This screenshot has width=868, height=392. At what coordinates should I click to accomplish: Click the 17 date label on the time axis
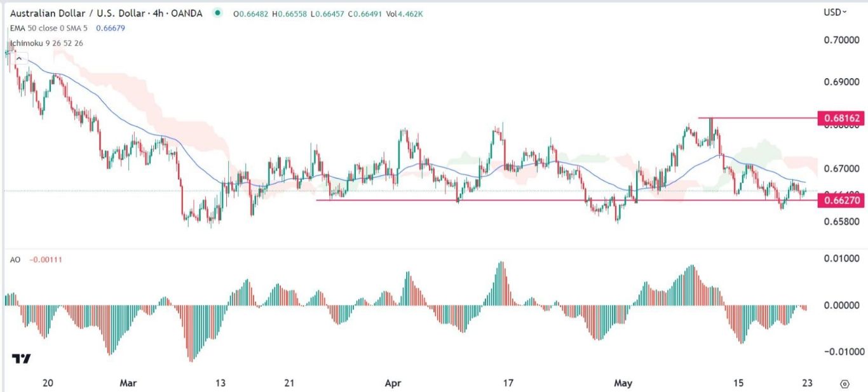coord(508,383)
